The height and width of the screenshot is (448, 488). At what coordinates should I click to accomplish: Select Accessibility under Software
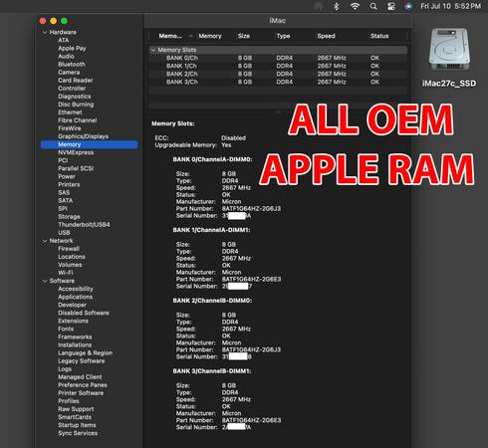76,289
